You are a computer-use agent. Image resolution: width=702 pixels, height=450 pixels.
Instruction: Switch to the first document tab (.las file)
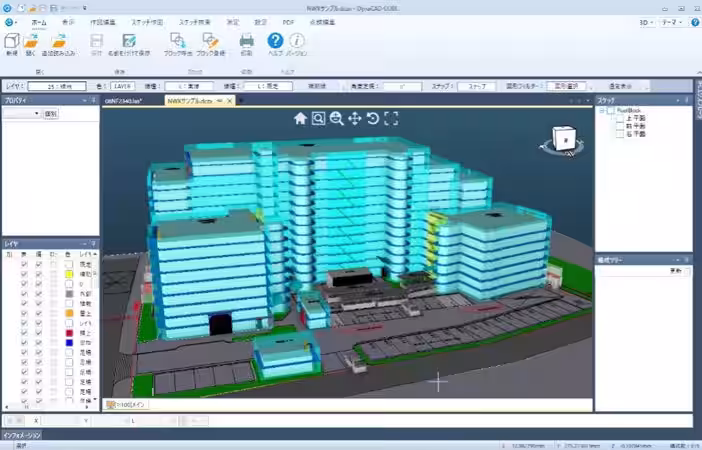124,101
